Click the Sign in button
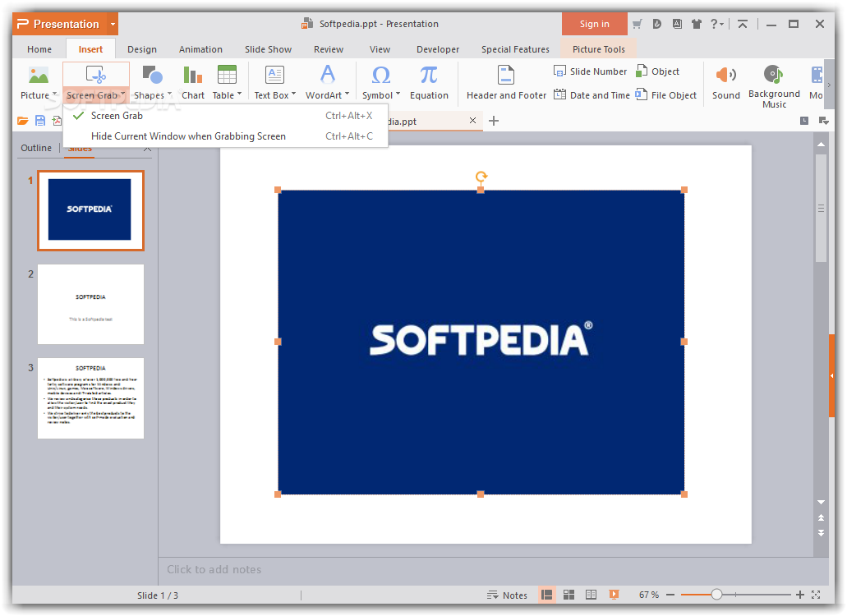The image size is (847, 616). [x=594, y=24]
